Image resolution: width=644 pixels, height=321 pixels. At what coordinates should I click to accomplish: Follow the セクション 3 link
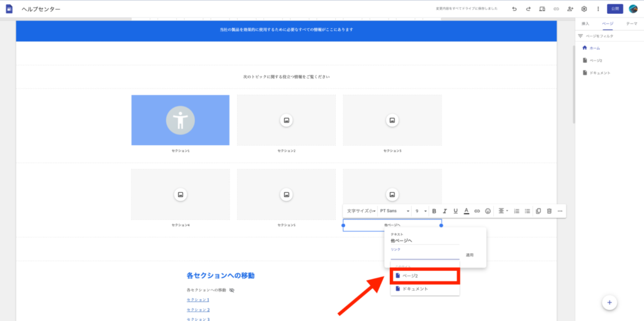pos(198,319)
